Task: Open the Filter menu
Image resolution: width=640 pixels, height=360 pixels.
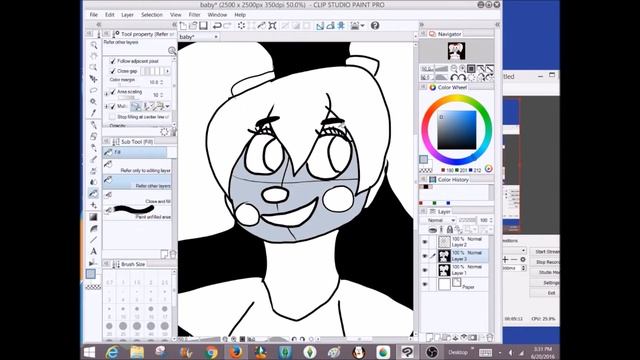Action: pyautogui.click(x=194, y=15)
